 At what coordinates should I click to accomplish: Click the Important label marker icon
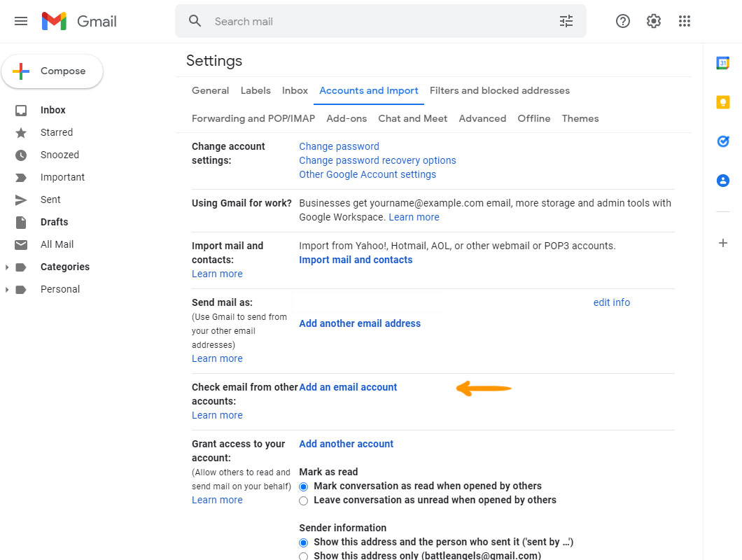coord(21,178)
